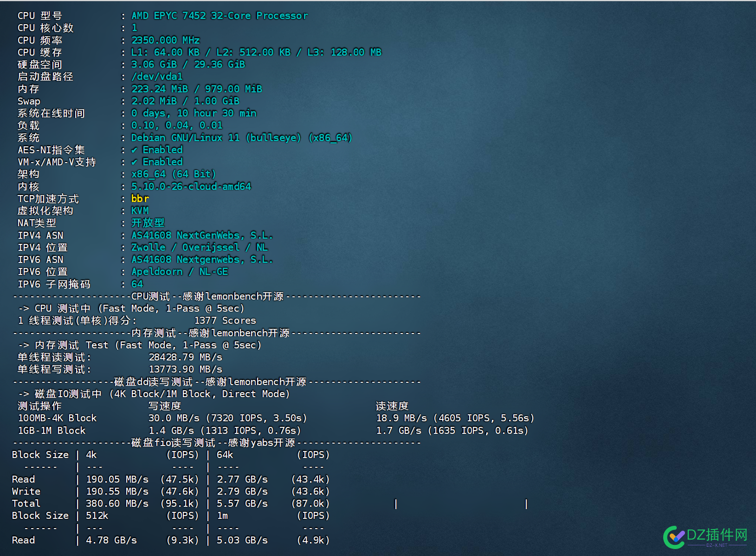Click uptime text '0 days, 10 hour 30 min'
Viewport: 756px width, 556px height.
pyautogui.click(x=194, y=113)
